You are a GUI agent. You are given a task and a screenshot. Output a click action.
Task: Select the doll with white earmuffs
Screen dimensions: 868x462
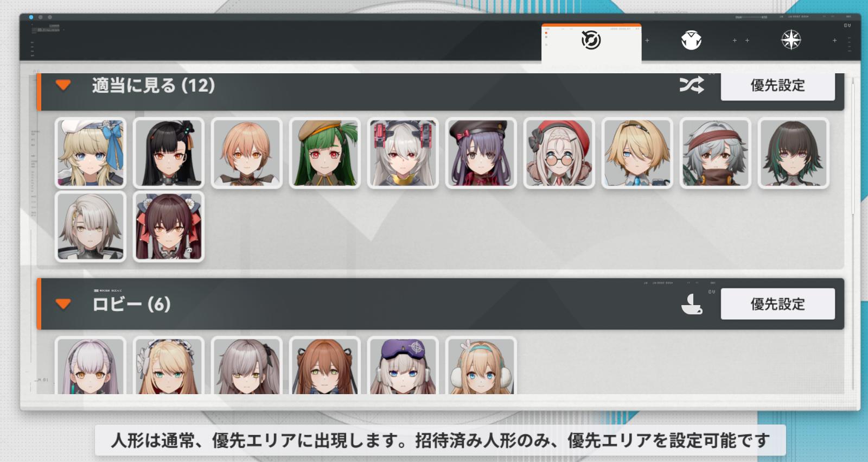(481, 365)
